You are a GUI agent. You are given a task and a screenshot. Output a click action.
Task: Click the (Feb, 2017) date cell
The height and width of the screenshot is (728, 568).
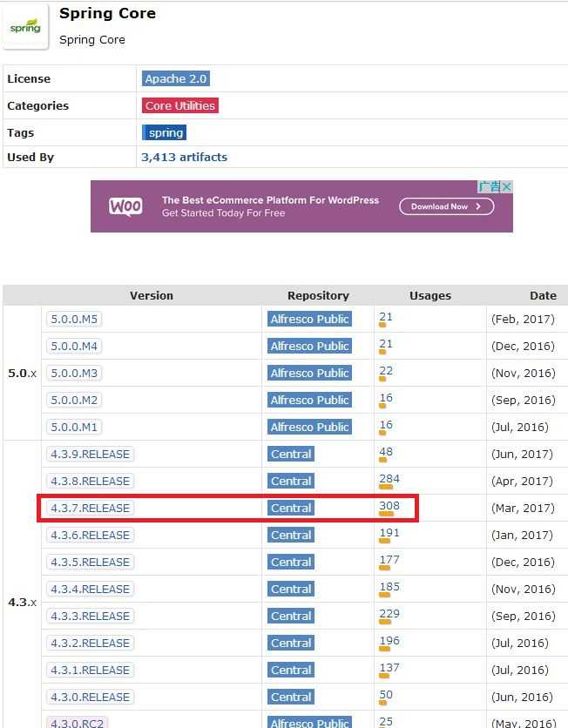click(x=523, y=319)
